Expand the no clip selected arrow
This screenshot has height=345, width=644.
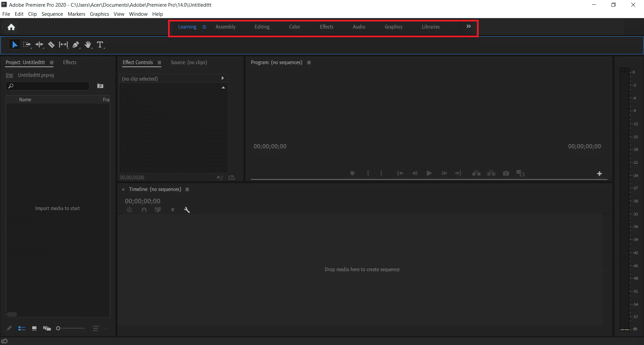pos(222,78)
